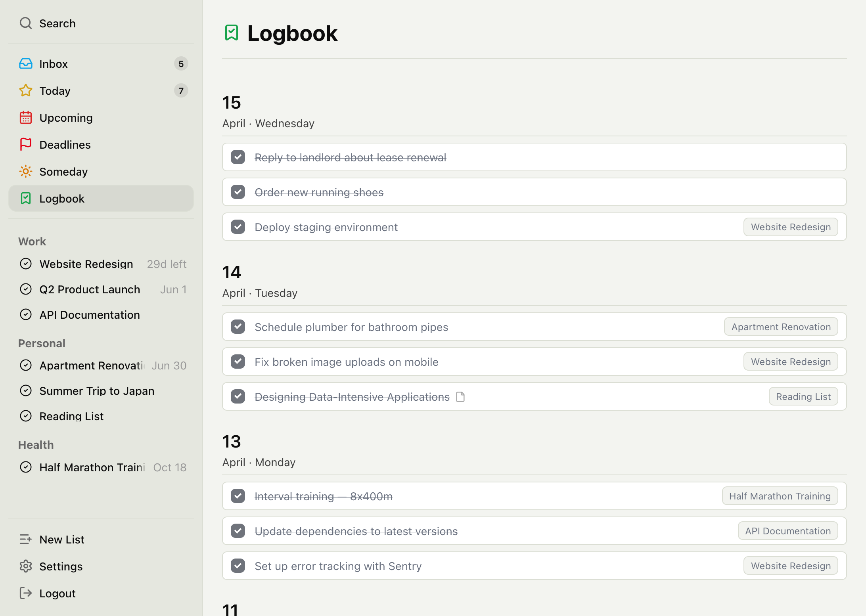Click the 'April · Monday' date heading
Viewport: 866px width, 616px height.
pyautogui.click(x=259, y=462)
